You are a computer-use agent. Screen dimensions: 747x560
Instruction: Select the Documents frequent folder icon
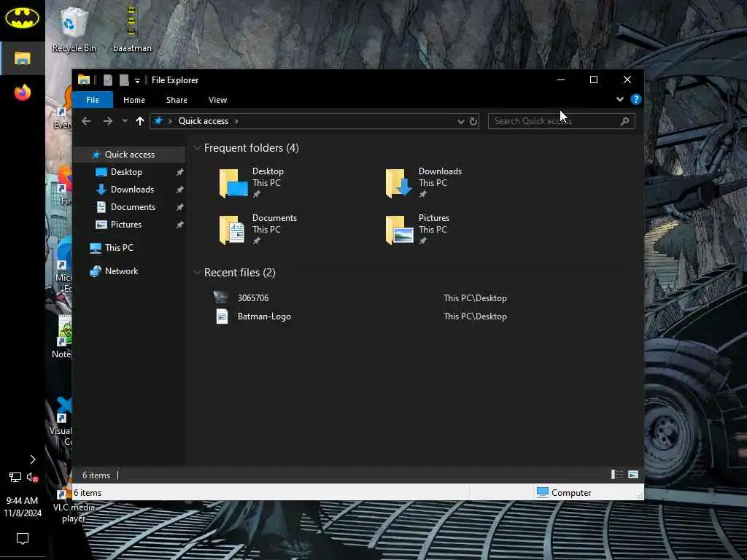click(x=232, y=229)
